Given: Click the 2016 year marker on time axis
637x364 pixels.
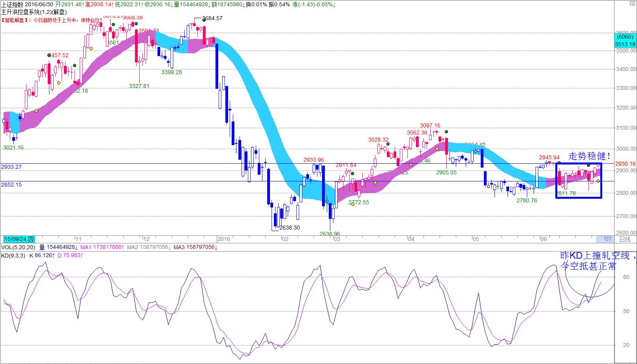Looking at the screenshot, I should tap(223, 239).
